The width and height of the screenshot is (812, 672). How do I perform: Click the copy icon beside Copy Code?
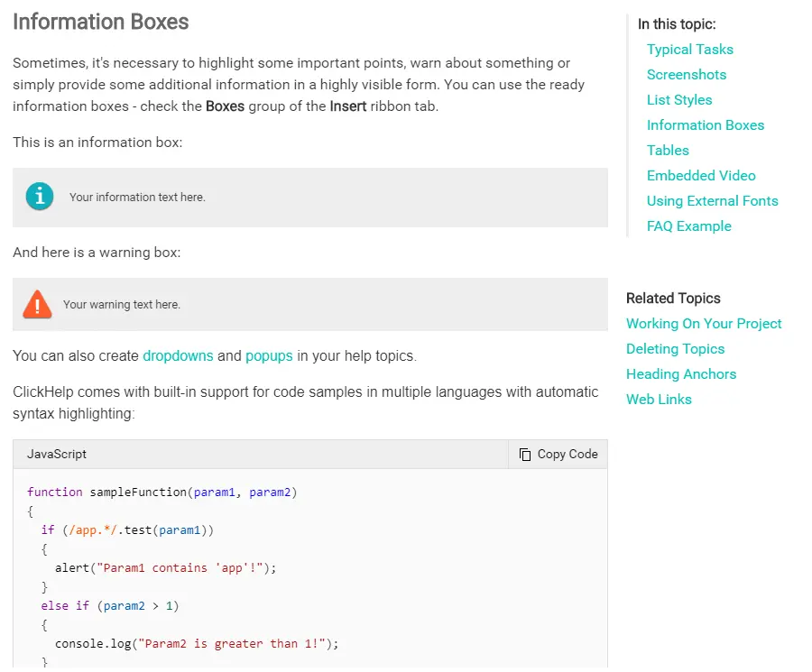[525, 455]
